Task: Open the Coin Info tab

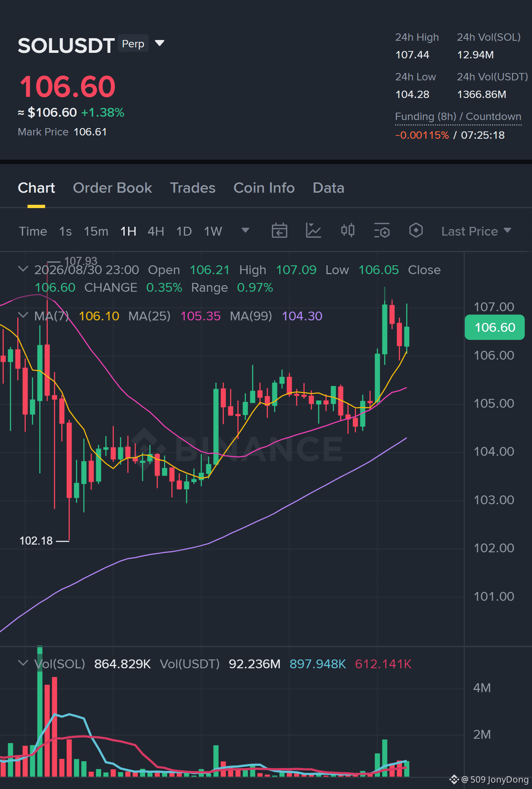Action: coord(264,188)
